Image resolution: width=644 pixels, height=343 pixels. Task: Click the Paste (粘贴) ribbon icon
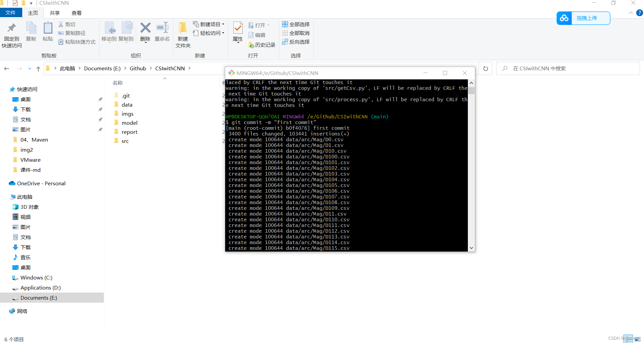48,32
